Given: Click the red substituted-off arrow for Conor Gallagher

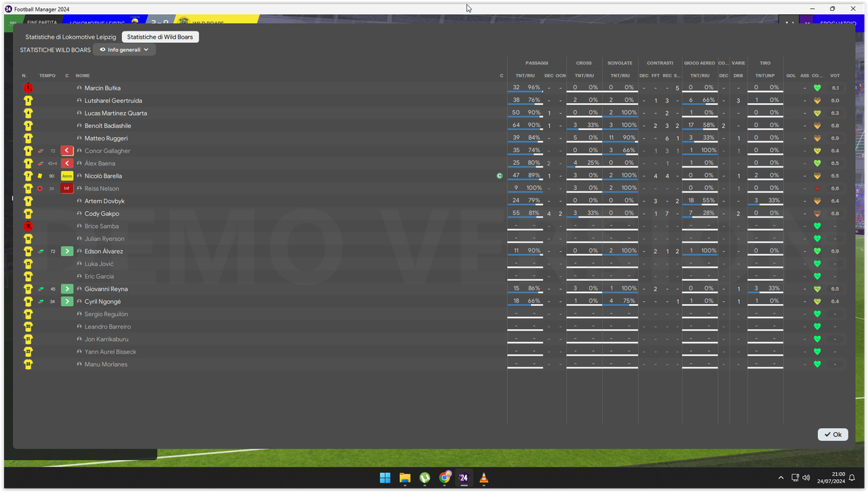Looking at the screenshot, I should tap(67, 151).
